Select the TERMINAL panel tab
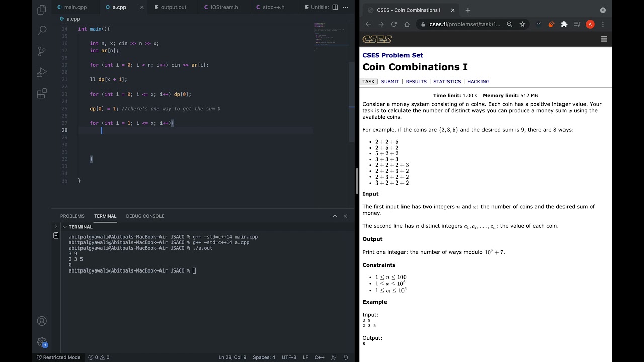Image resolution: width=644 pixels, height=362 pixels. (x=105, y=216)
